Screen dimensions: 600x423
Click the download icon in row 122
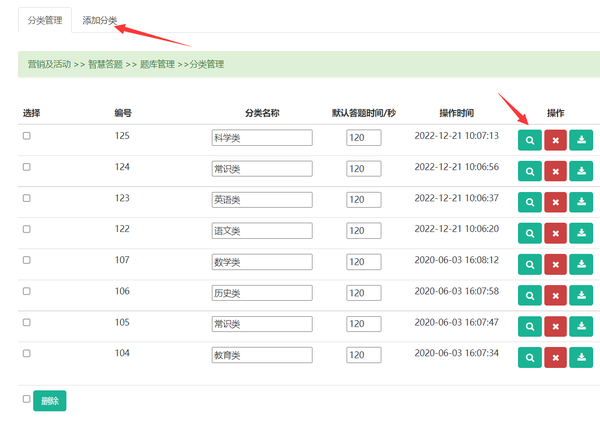[x=581, y=233]
